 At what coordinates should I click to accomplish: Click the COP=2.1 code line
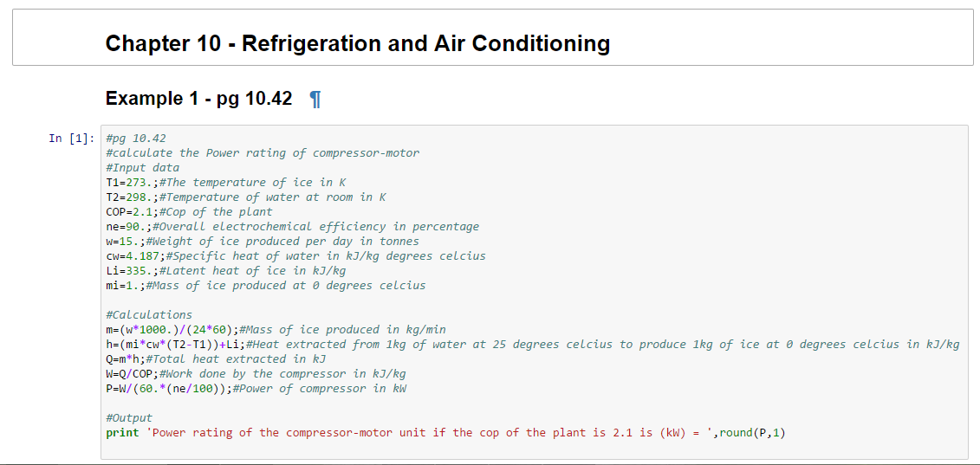point(189,212)
